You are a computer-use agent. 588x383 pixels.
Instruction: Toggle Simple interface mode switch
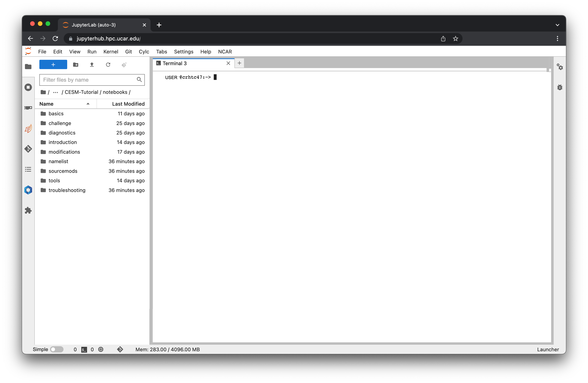(57, 349)
